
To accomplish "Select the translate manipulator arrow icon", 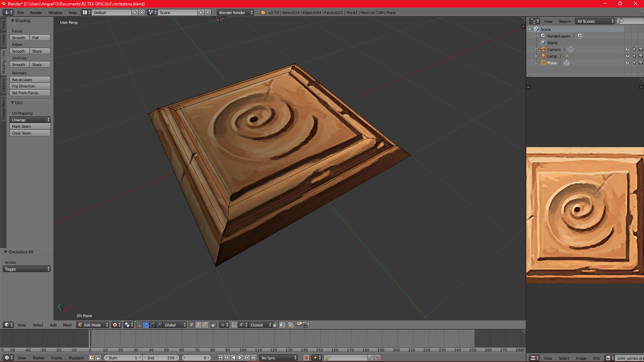I will (146, 325).
